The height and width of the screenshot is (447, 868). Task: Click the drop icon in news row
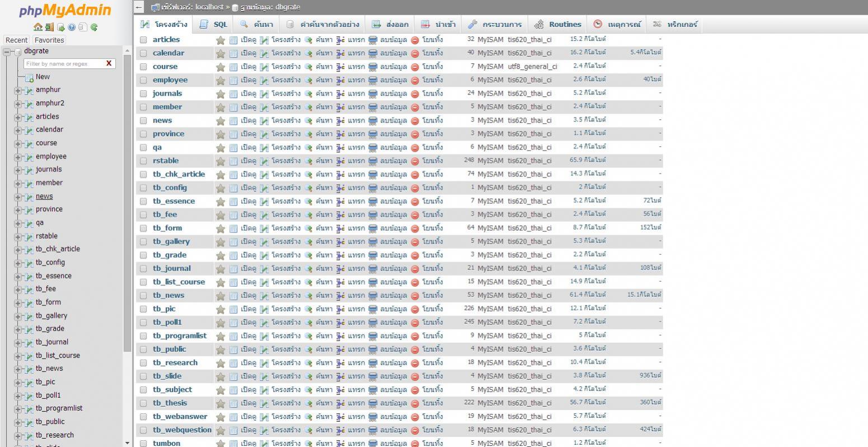[x=415, y=121]
